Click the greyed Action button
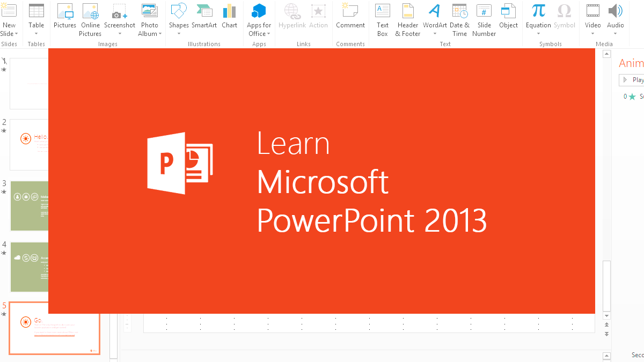This screenshot has width=644, height=362. click(318, 16)
